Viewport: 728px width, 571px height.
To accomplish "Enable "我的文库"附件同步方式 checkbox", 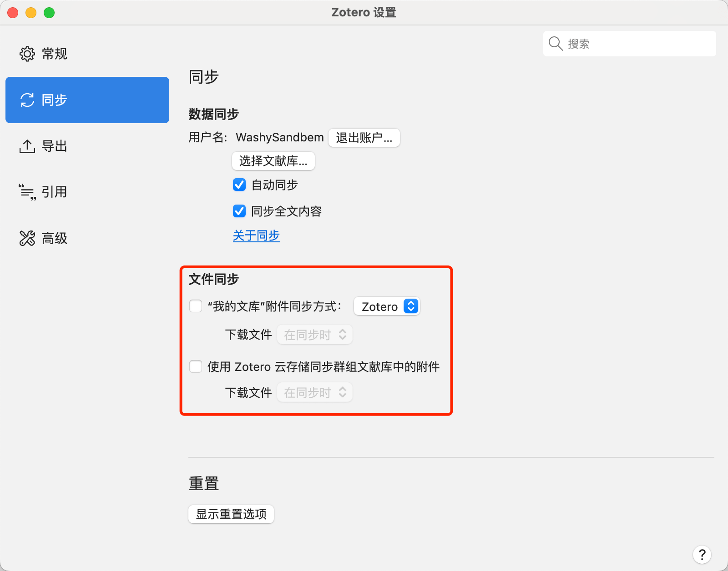I will tap(196, 306).
